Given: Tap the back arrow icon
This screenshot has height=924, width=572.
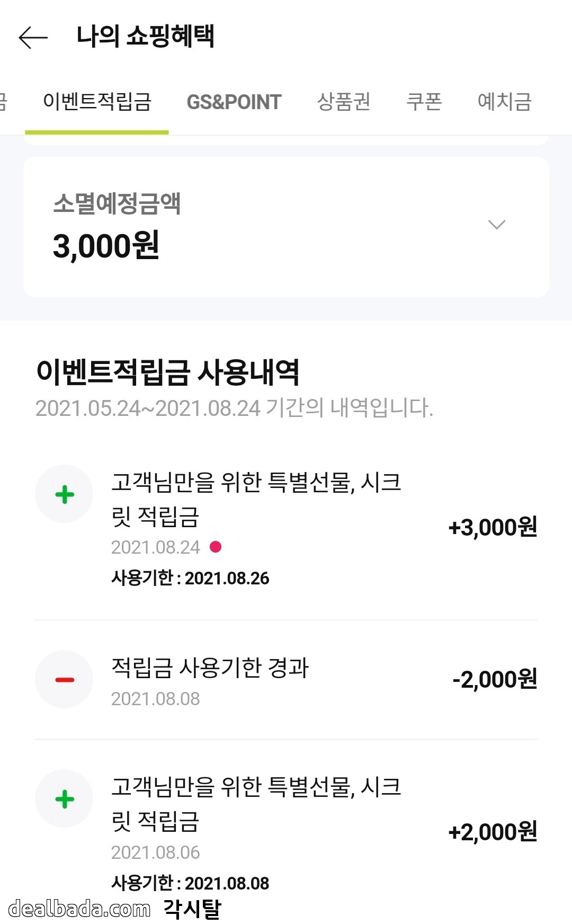Looking at the screenshot, I should pos(33,38).
